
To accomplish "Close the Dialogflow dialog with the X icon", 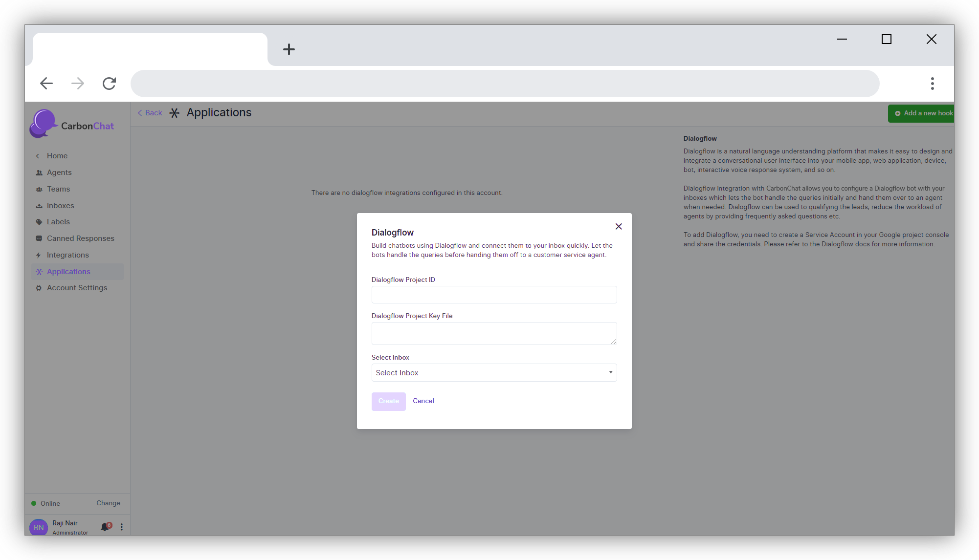I will click(619, 226).
